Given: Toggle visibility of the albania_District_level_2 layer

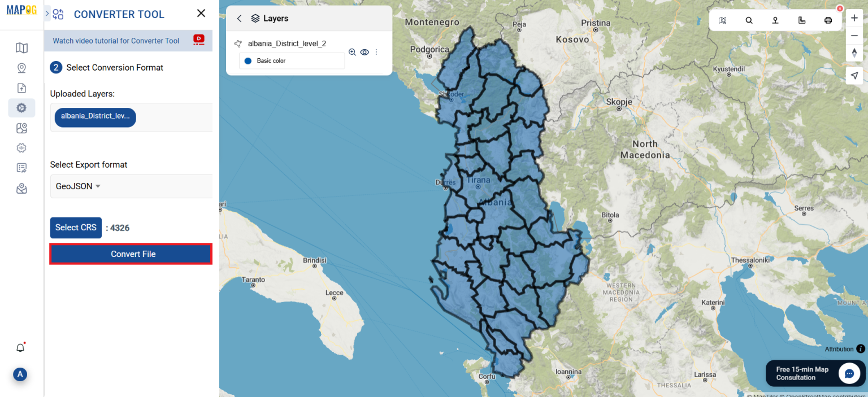Looking at the screenshot, I should [x=364, y=52].
